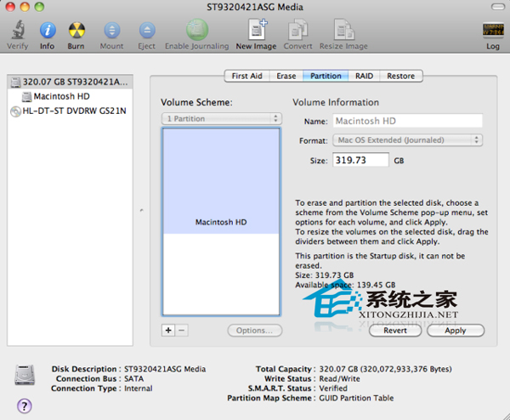The image size is (510, 420).
Task: Click the Convert toolbar icon
Action: [x=297, y=32]
